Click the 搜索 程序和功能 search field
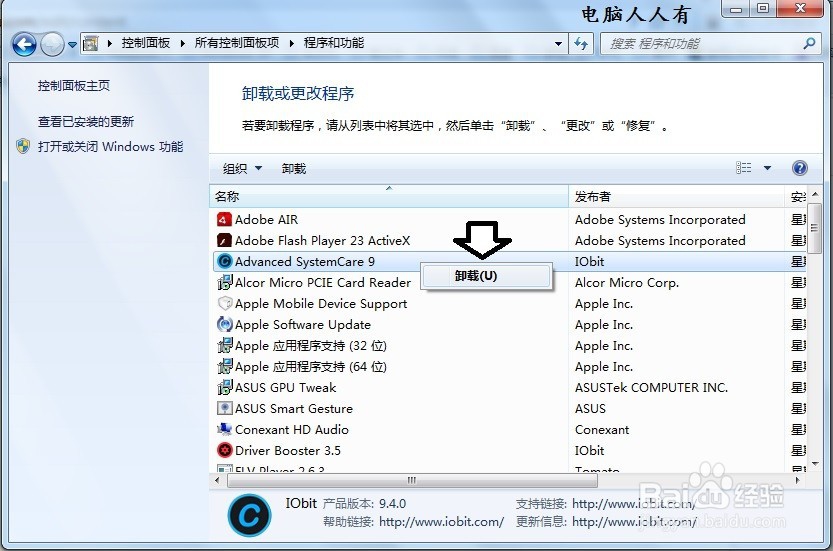 pyautogui.click(x=709, y=44)
